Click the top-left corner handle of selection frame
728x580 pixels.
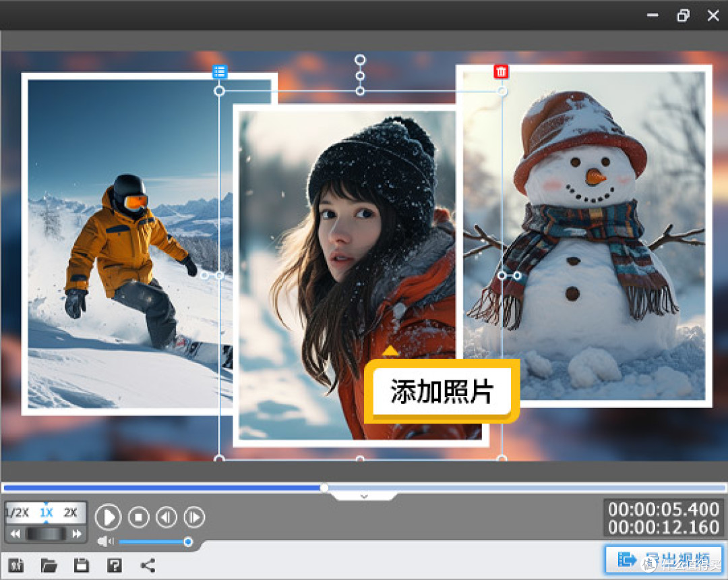pos(219,90)
